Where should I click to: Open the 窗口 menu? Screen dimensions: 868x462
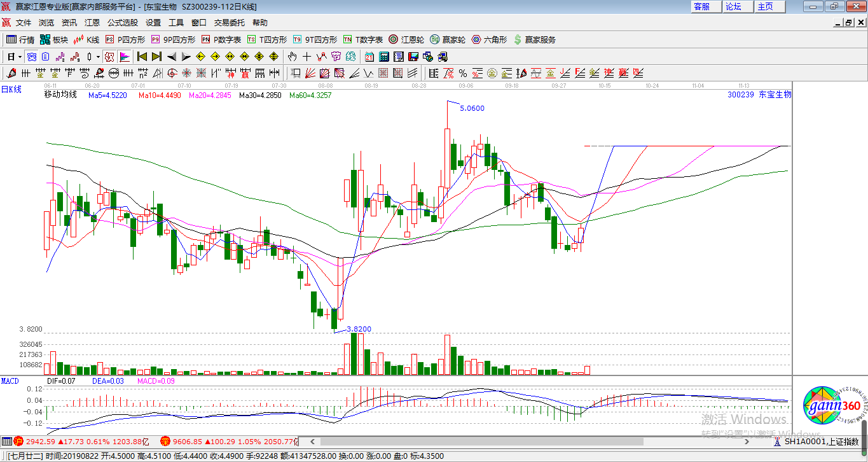click(x=199, y=23)
